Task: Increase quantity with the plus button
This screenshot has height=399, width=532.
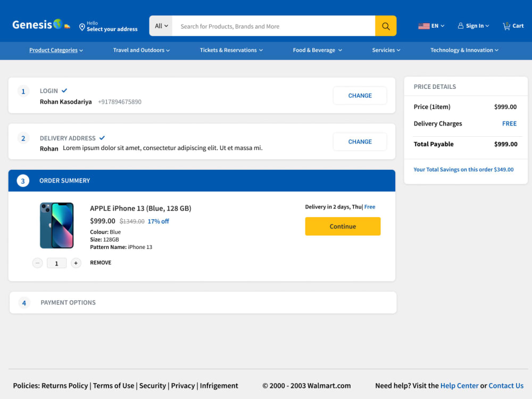Action: click(x=76, y=263)
